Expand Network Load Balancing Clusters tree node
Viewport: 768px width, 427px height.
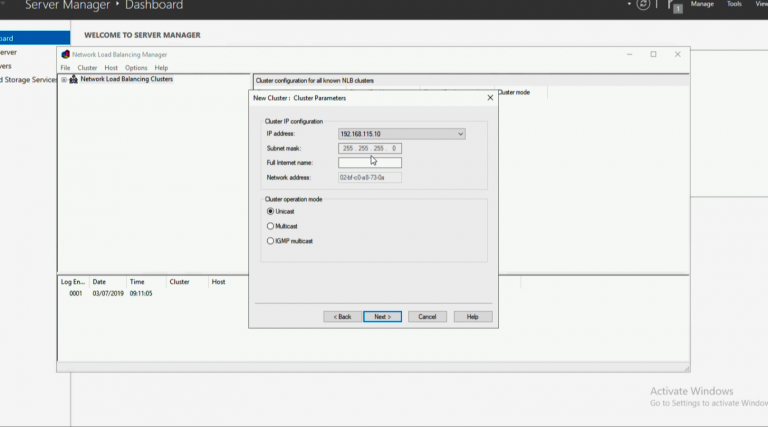tap(64, 79)
